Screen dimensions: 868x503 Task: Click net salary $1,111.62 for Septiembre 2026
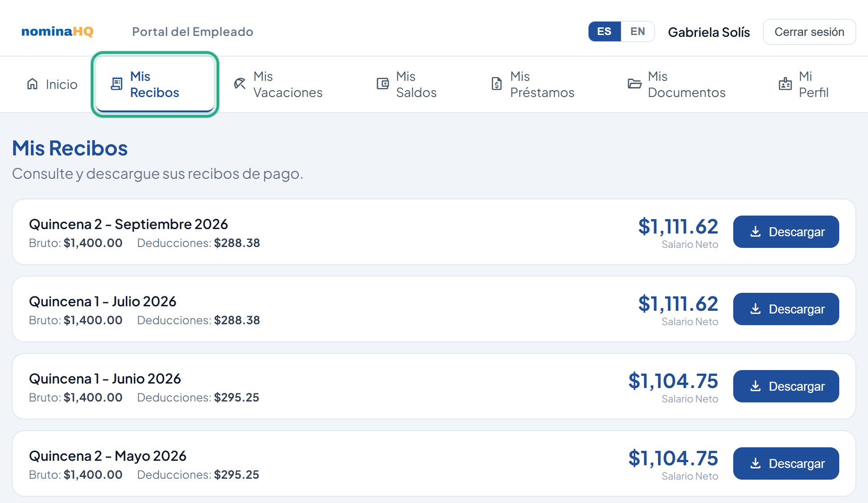pos(678,226)
